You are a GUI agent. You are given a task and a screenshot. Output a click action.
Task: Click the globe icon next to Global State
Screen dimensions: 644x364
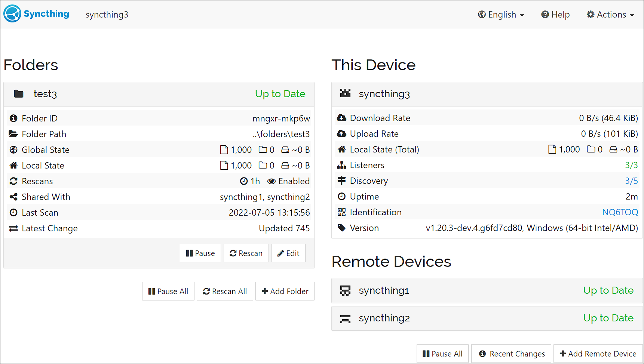pyautogui.click(x=13, y=149)
